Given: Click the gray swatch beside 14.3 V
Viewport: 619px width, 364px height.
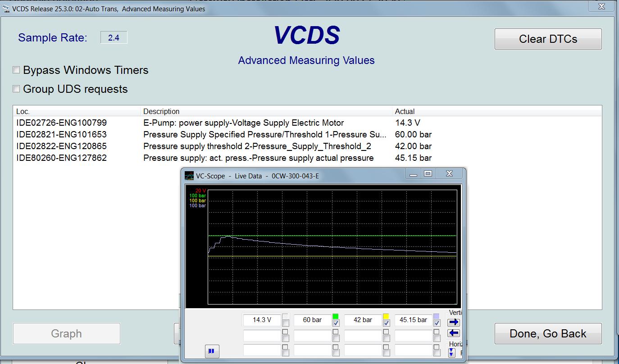Looking at the screenshot, I should click(x=285, y=316).
